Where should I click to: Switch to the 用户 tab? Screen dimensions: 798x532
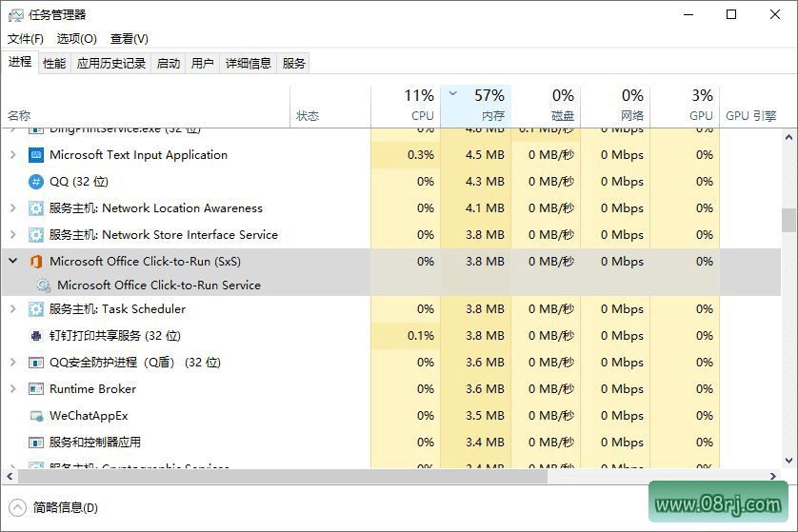202,63
